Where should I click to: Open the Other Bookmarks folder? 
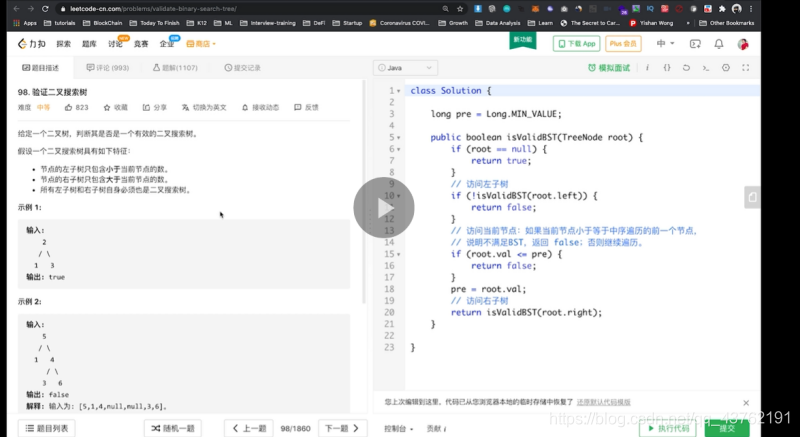(727, 23)
